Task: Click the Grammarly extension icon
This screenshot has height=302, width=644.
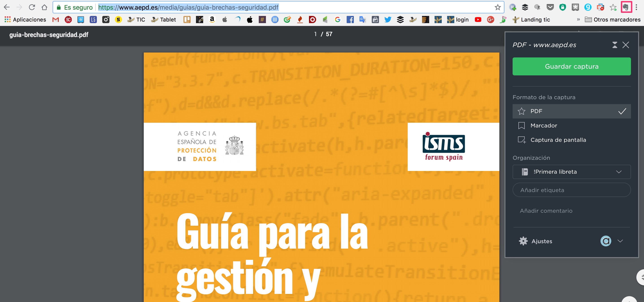Action: click(588, 7)
